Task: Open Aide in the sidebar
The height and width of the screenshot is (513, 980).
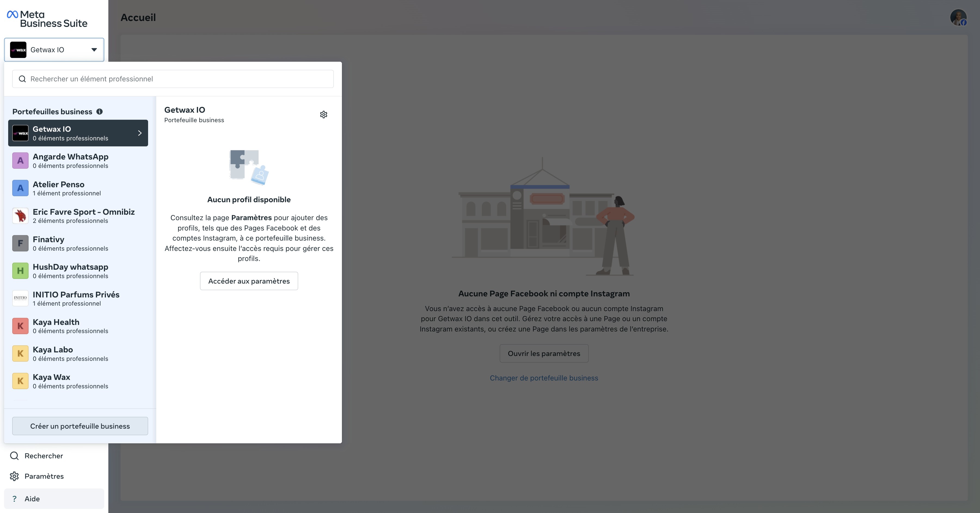Action: (54, 499)
